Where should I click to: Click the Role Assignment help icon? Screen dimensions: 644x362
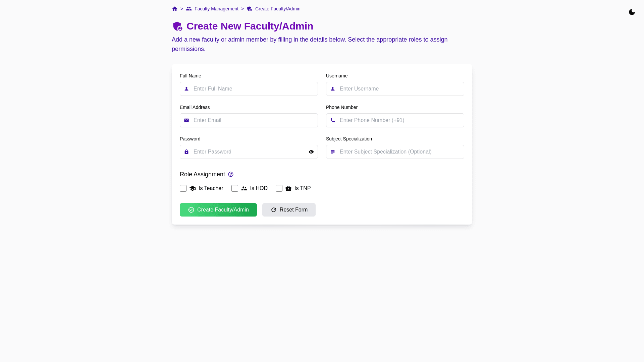pyautogui.click(x=231, y=175)
